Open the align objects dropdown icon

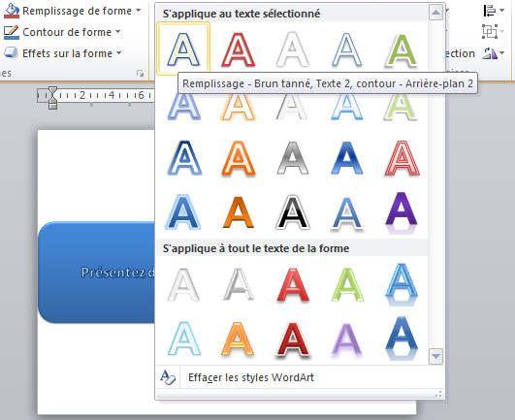pos(494,11)
